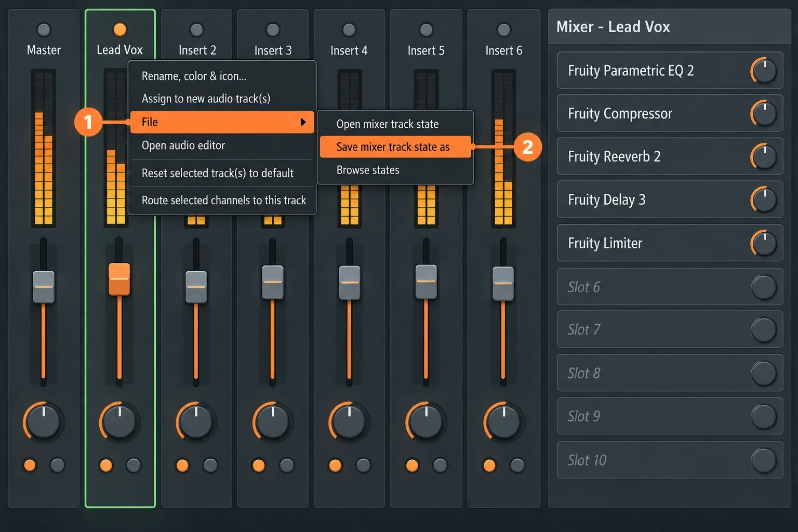
Task: Choose Assign to new audio track(s)
Action: point(222,99)
